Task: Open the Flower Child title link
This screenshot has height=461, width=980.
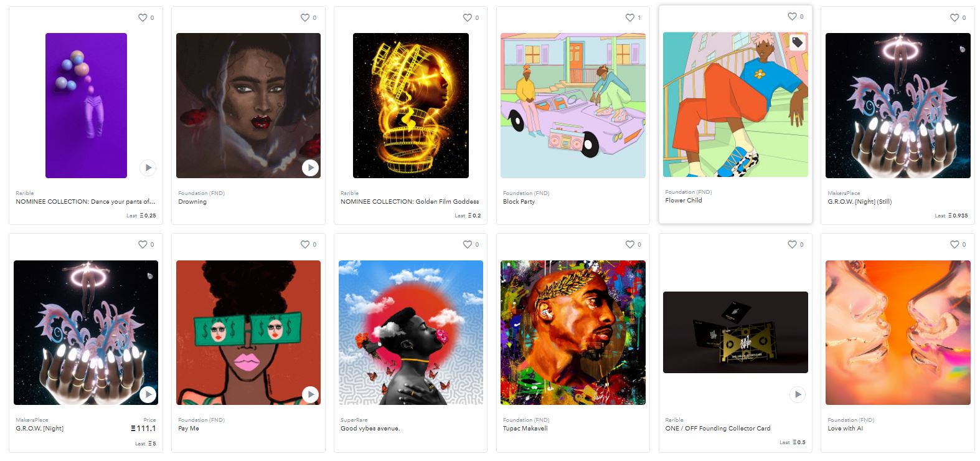Action: 684,200
